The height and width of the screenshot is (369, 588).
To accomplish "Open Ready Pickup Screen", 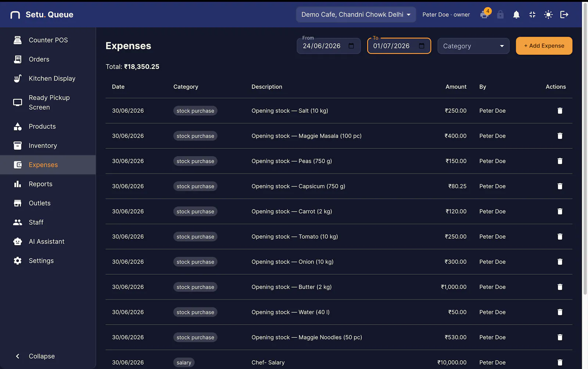I will [48, 102].
